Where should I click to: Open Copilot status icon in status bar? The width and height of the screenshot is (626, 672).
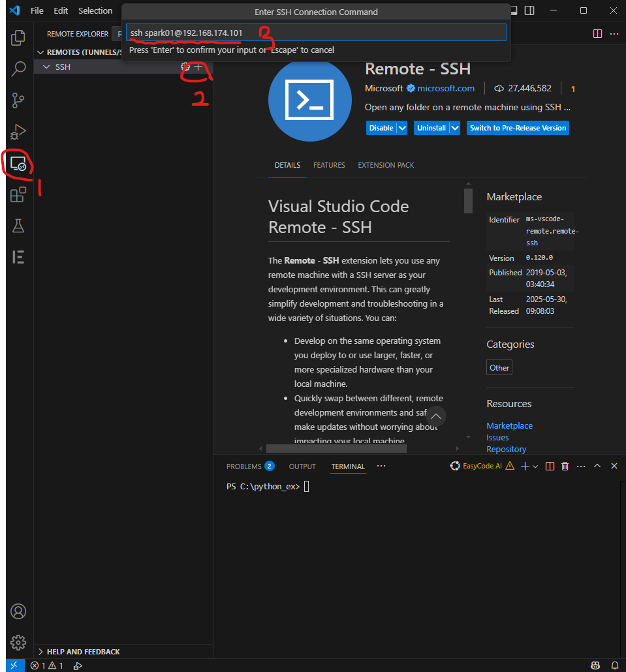click(x=595, y=665)
